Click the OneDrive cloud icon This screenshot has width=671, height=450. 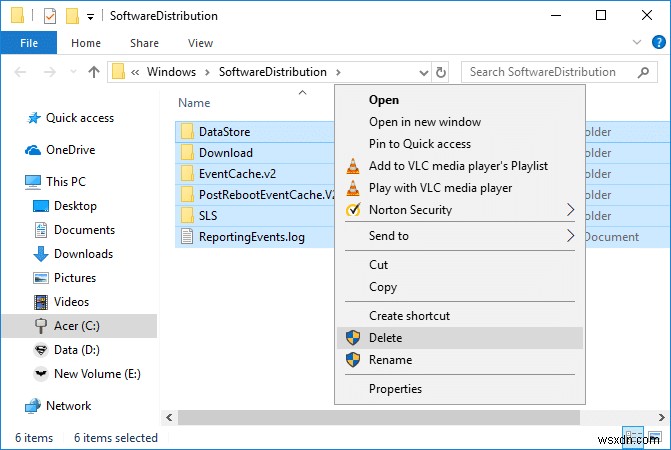pos(33,150)
